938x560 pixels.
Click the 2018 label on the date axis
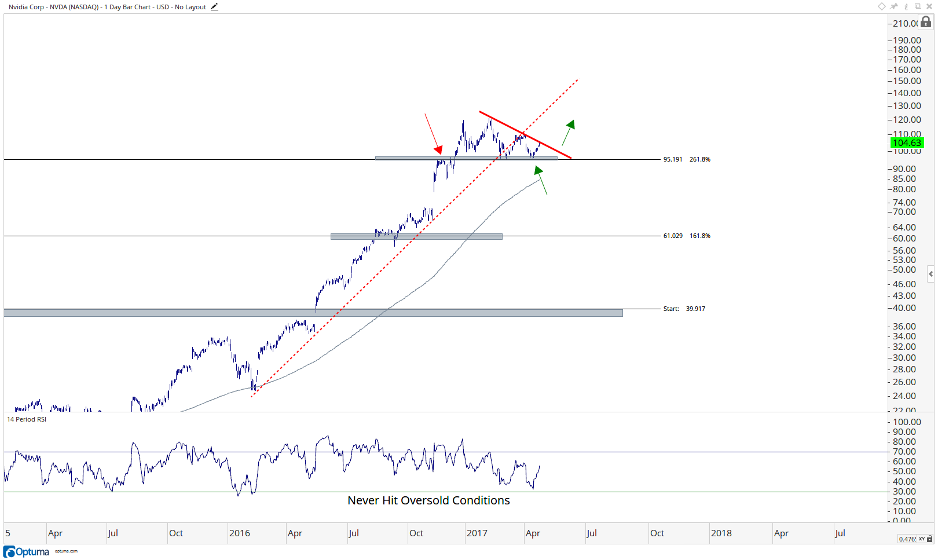tap(721, 533)
